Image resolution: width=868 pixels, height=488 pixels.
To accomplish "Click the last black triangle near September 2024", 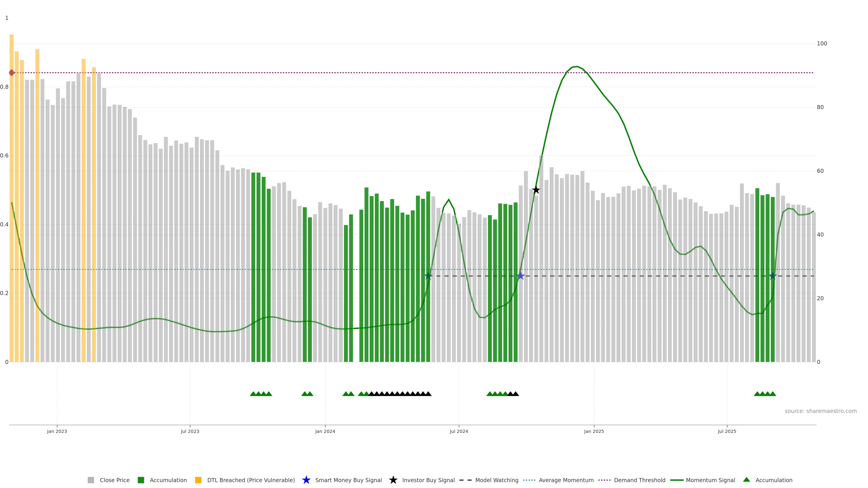I will [516, 394].
